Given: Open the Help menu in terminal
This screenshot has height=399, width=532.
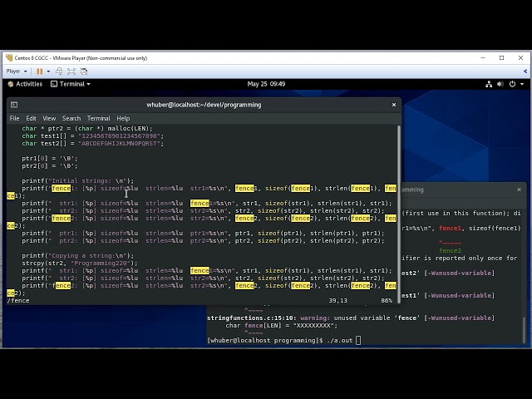Looking at the screenshot, I should point(123,118).
